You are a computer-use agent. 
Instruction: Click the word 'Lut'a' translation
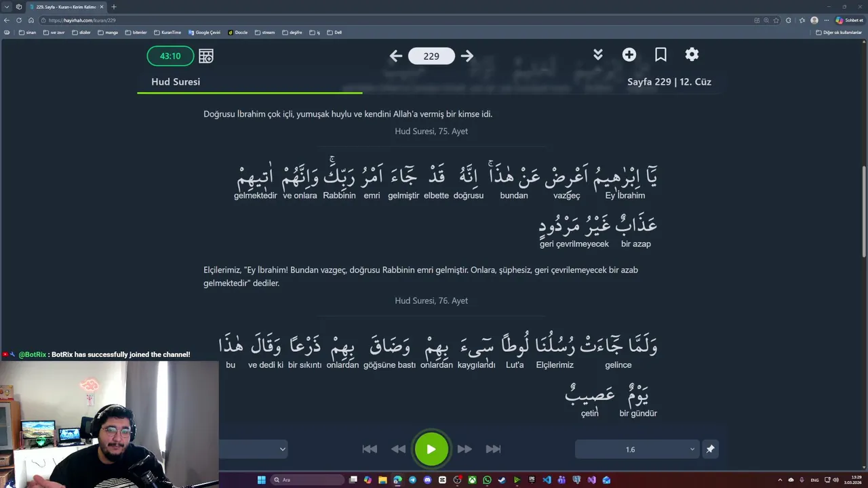(x=515, y=365)
